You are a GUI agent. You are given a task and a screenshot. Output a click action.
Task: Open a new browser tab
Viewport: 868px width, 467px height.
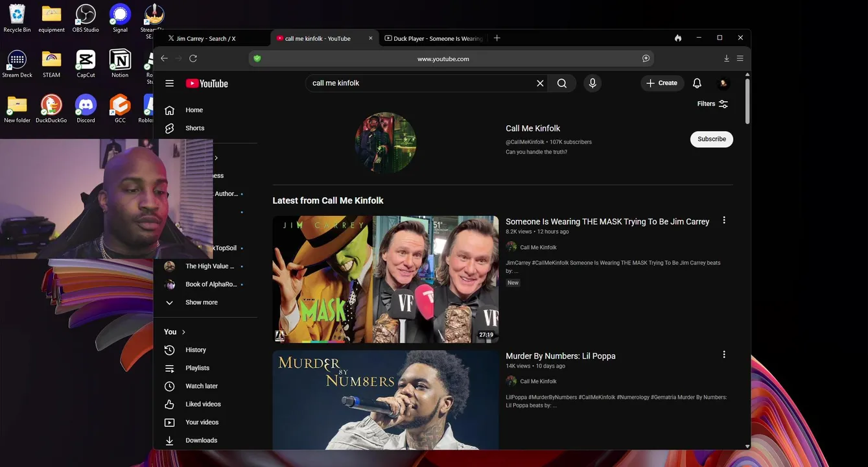pos(497,38)
